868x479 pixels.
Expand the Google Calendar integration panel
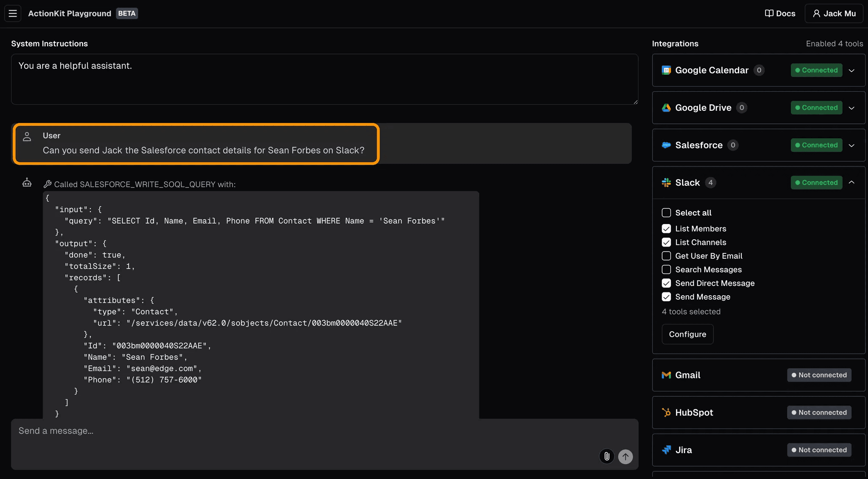pyautogui.click(x=851, y=70)
